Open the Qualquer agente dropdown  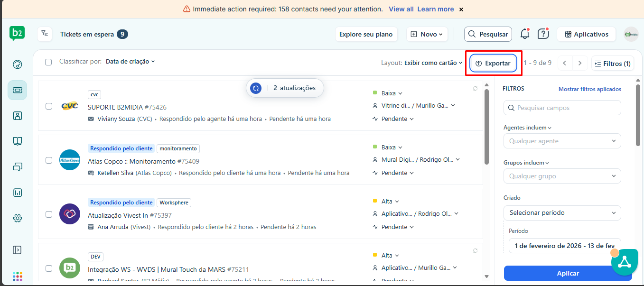(x=562, y=141)
